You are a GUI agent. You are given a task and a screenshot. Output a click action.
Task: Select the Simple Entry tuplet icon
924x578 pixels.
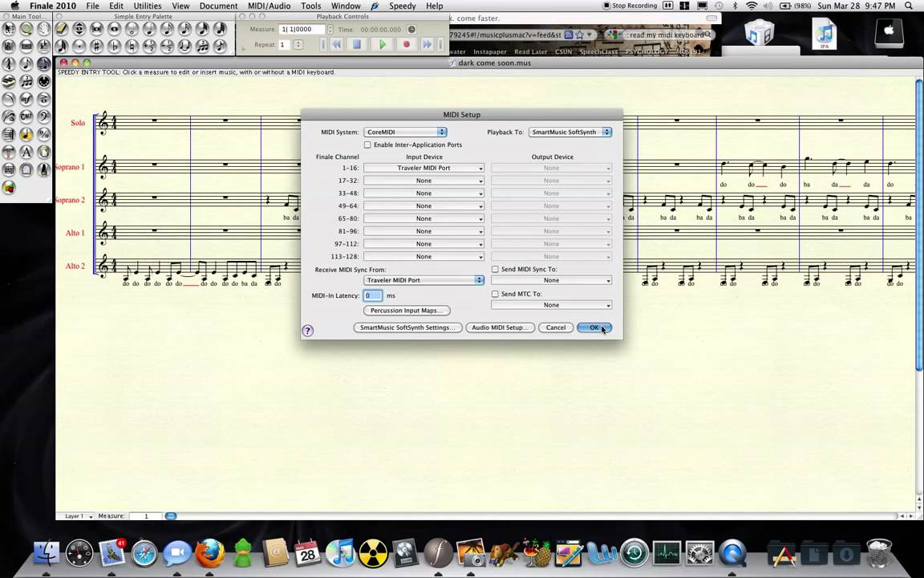[203, 46]
